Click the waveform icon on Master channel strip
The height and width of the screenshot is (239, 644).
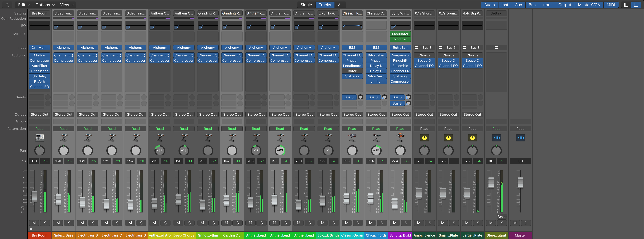[521, 138]
